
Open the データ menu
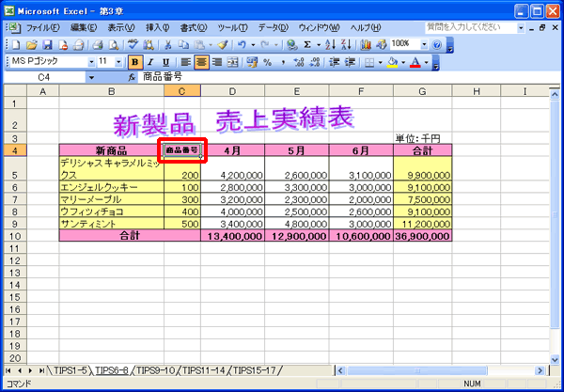274,27
